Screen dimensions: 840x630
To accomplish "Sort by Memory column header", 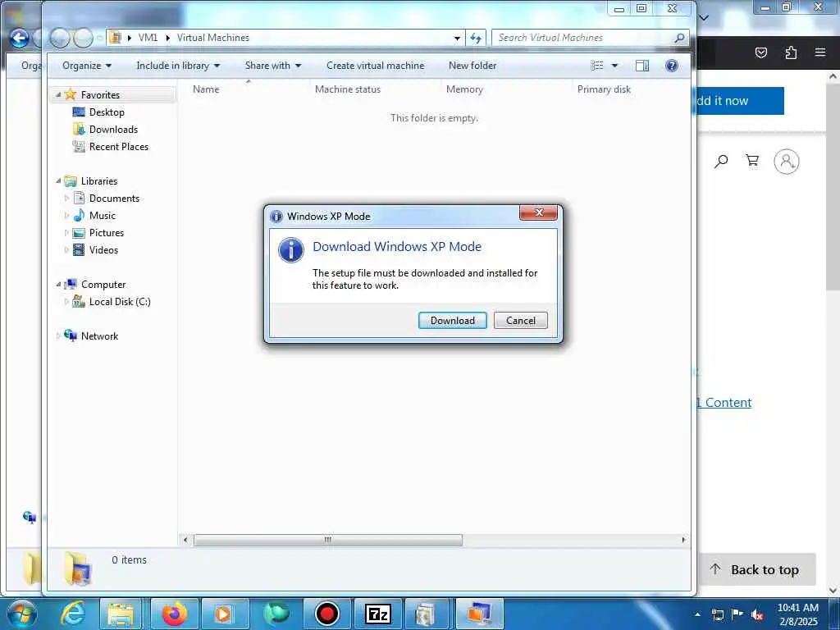I will (x=464, y=89).
